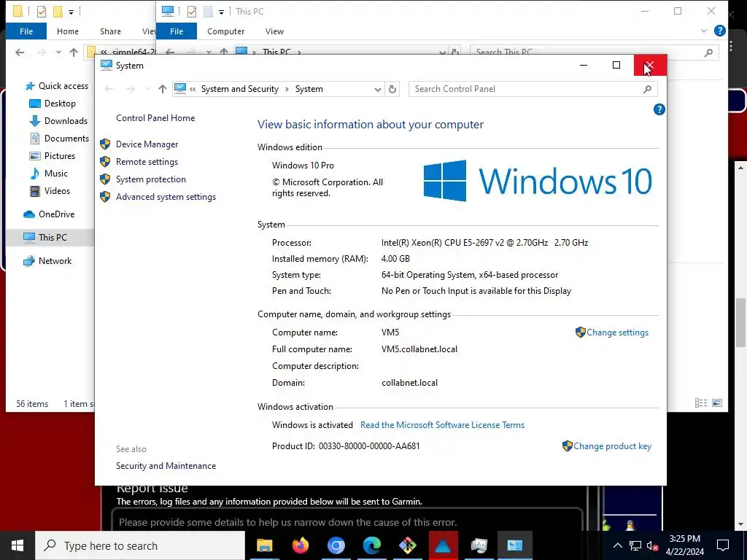Click the network icon in system tray
The width and height of the screenshot is (747, 560).
(x=635, y=545)
